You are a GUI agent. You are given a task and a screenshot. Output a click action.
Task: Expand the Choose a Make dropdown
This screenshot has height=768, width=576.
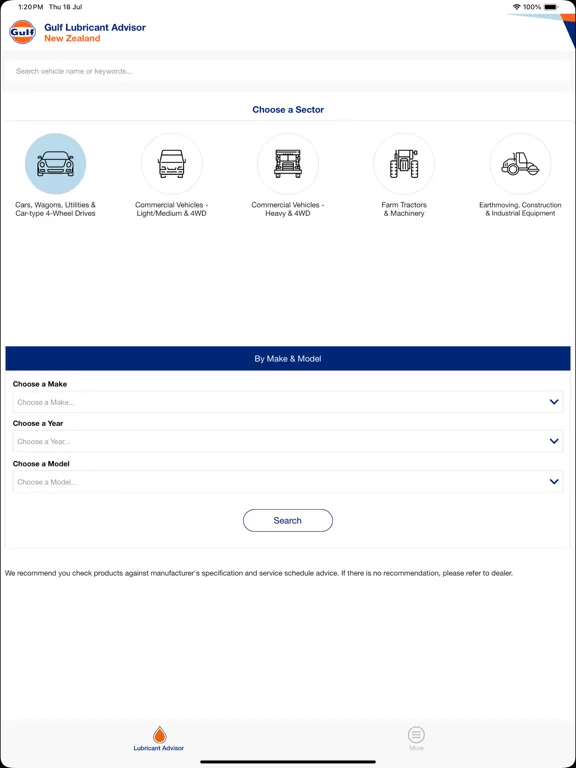[x=288, y=402]
